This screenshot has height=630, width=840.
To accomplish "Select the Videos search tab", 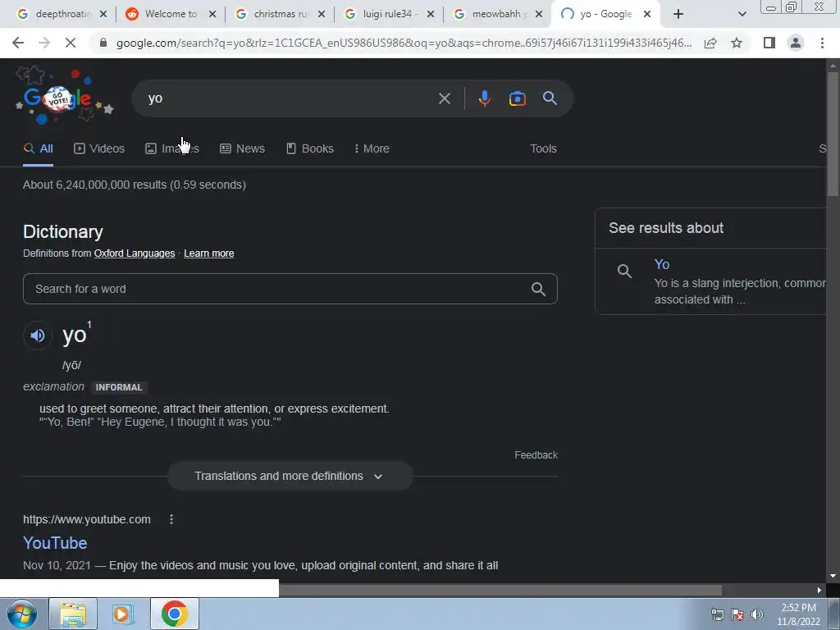I will [99, 148].
